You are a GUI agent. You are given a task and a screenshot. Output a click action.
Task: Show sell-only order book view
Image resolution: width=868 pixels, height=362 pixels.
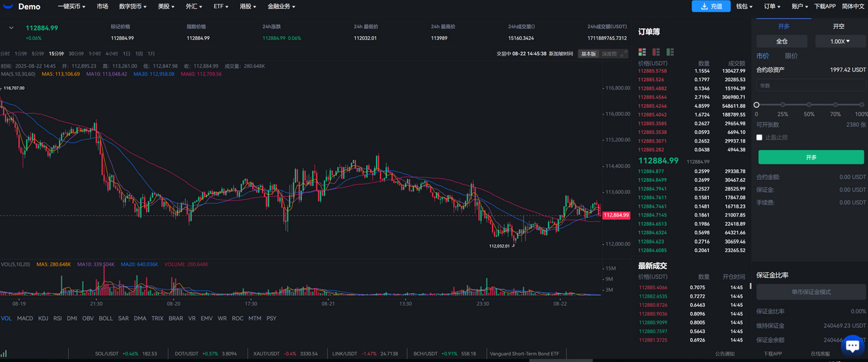tap(656, 51)
